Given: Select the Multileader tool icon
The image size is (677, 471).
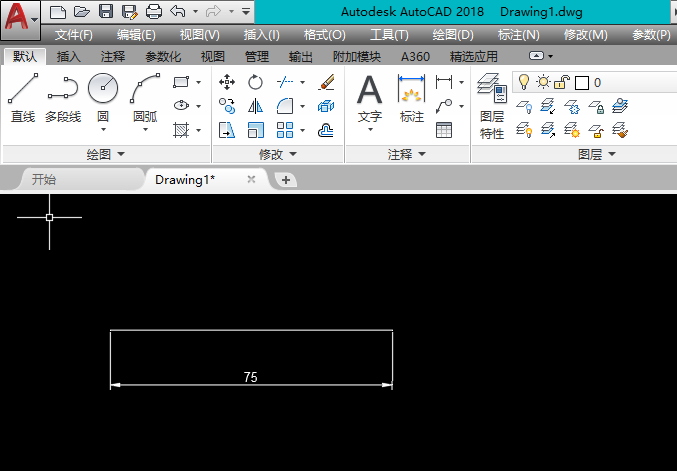Looking at the screenshot, I should pos(444,106).
